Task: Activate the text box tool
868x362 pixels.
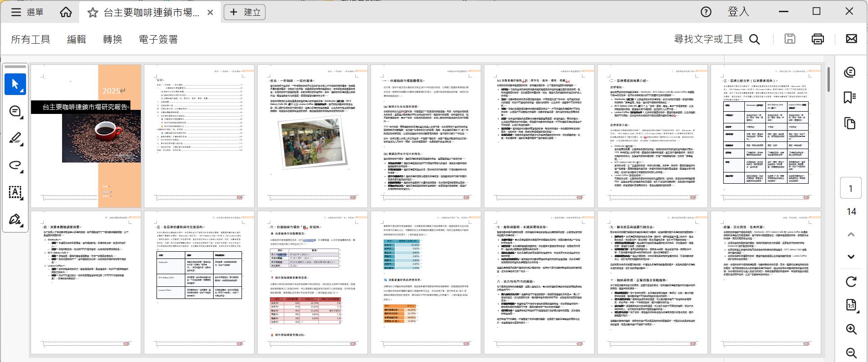Action: pyautogui.click(x=15, y=192)
